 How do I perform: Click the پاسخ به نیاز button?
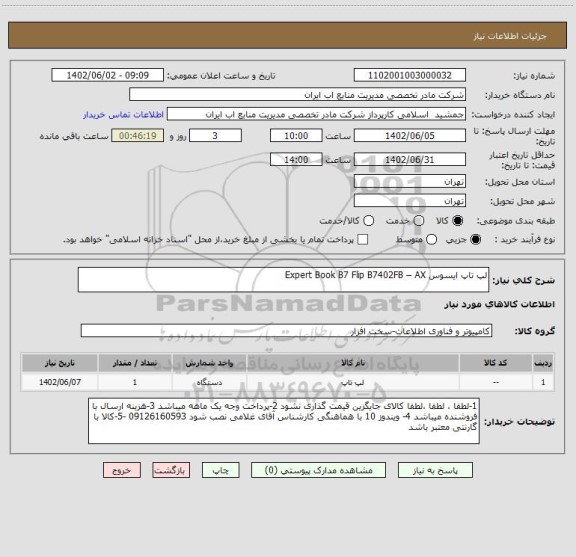pyautogui.click(x=435, y=470)
